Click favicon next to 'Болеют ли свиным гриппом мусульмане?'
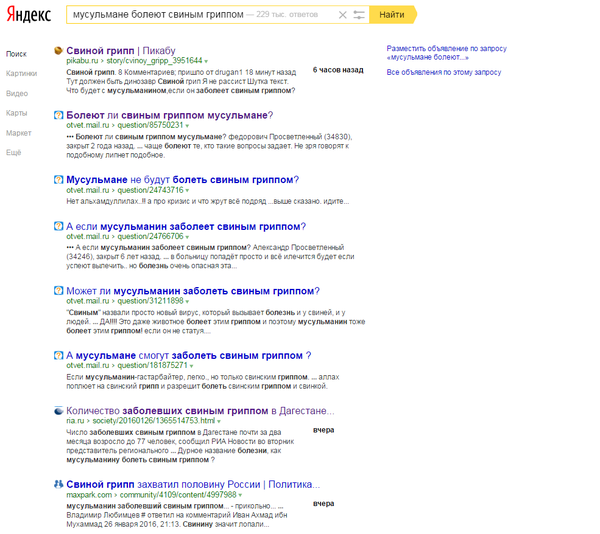The image size is (600, 534). [x=59, y=115]
